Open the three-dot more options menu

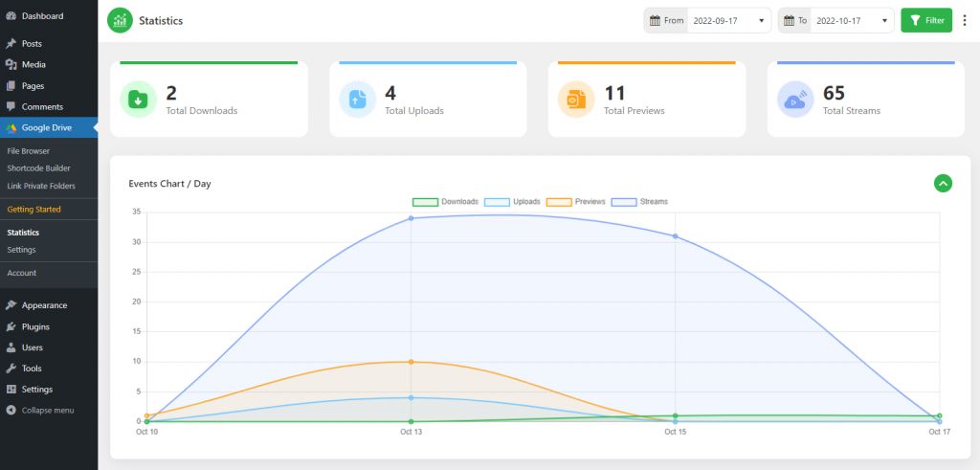pyautogui.click(x=965, y=21)
